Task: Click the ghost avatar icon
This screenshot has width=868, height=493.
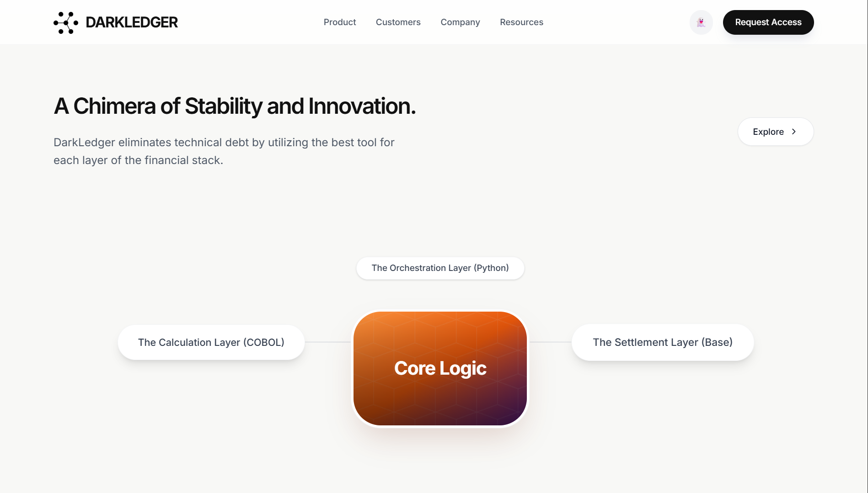Action: tap(701, 22)
